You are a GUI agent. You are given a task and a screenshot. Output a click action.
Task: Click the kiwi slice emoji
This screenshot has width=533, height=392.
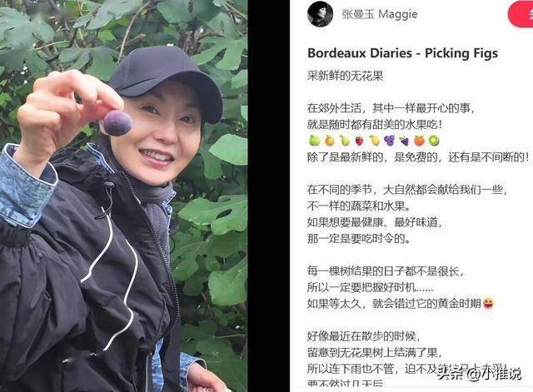[434, 141]
